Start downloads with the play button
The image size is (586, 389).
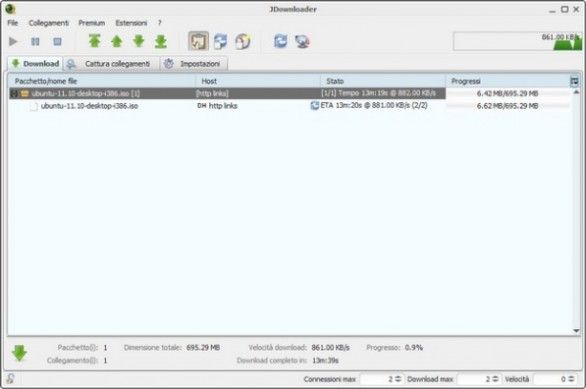pyautogui.click(x=13, y=41)
